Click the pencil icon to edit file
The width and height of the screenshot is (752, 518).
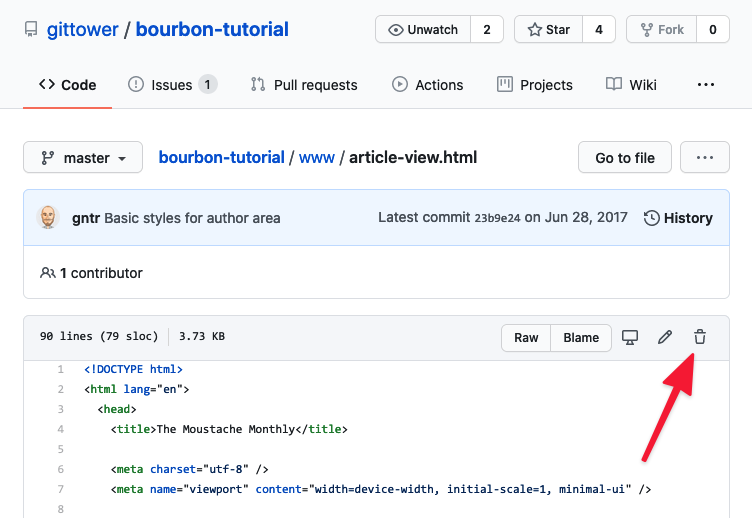(665, 337)
